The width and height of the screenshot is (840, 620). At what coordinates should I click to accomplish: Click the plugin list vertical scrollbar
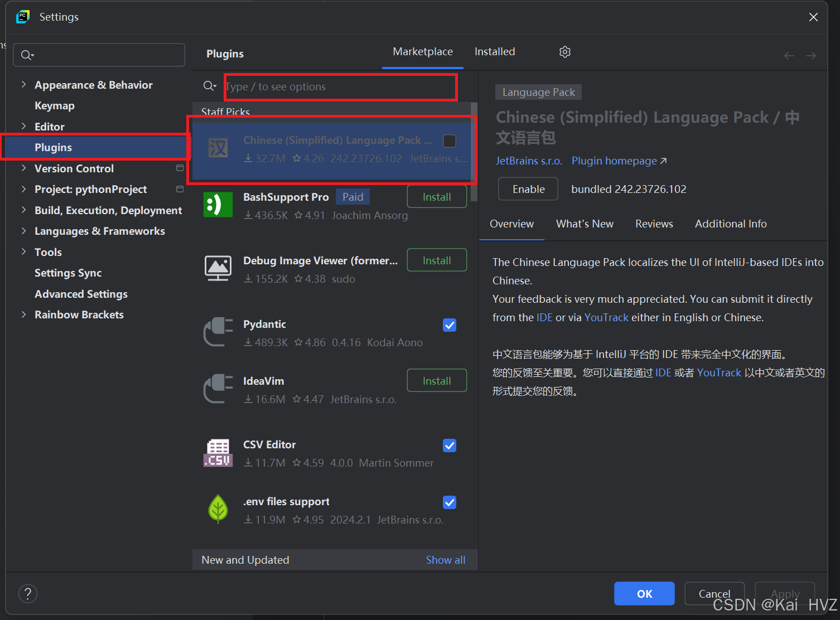(x=474, y=152)
